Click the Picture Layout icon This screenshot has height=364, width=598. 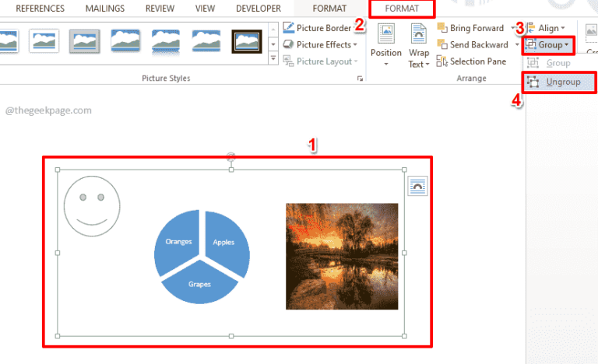click(288, 61)
